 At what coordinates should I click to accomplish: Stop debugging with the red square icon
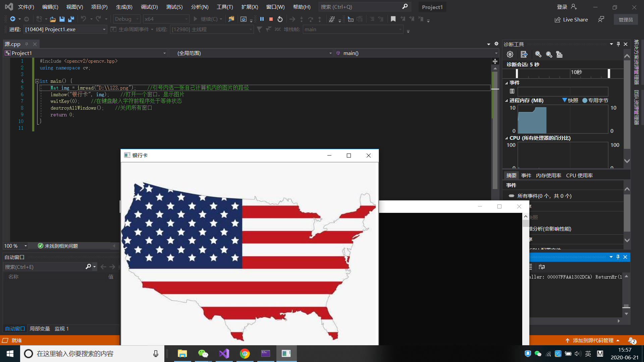coord(271,19)
